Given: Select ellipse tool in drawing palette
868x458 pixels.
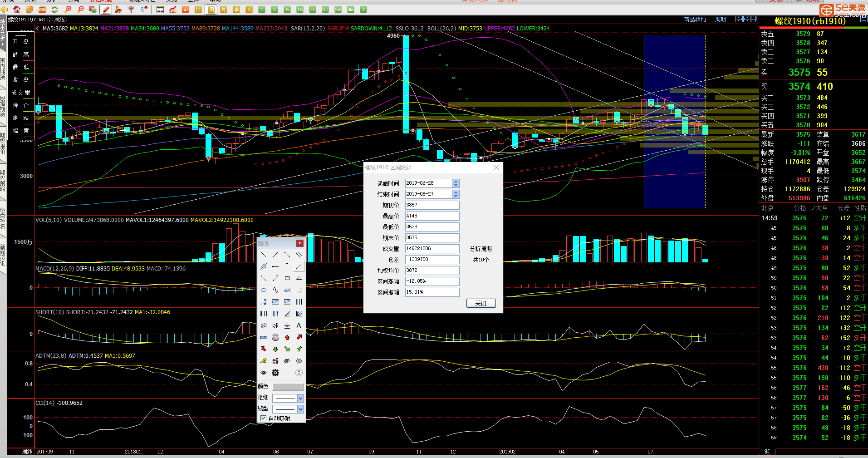Looking at the screenshot, I should pos(264,290).
